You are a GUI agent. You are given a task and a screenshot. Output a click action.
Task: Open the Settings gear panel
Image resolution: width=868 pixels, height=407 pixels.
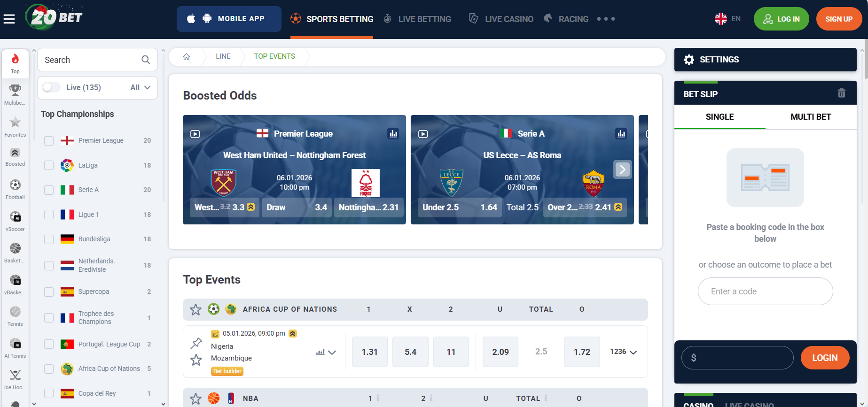[689, 60]
